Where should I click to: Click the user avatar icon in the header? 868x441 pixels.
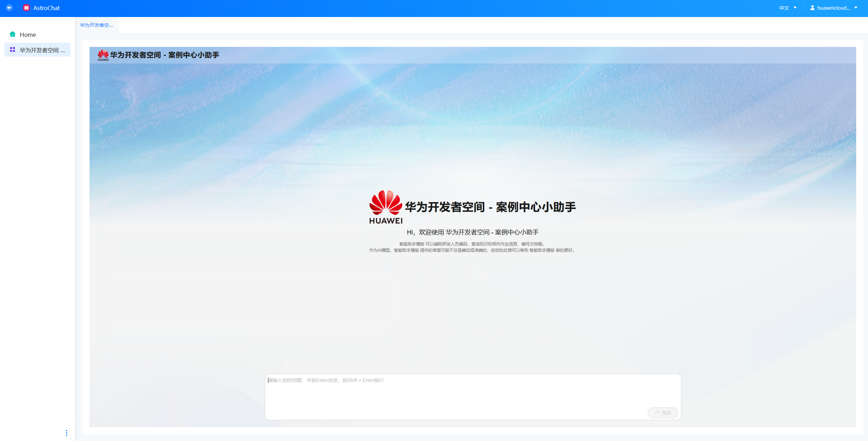pyautogui.click(x=812, y=8)
